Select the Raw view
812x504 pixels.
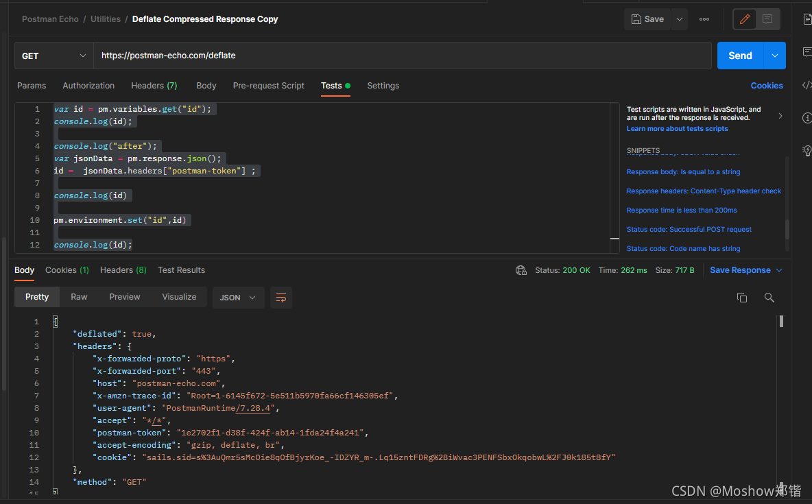79,297
